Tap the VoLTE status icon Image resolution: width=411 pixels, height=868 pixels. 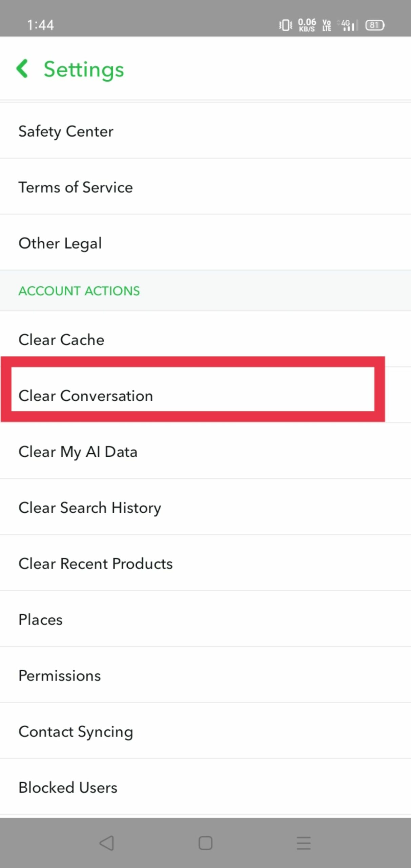click(x=326, y=25)
